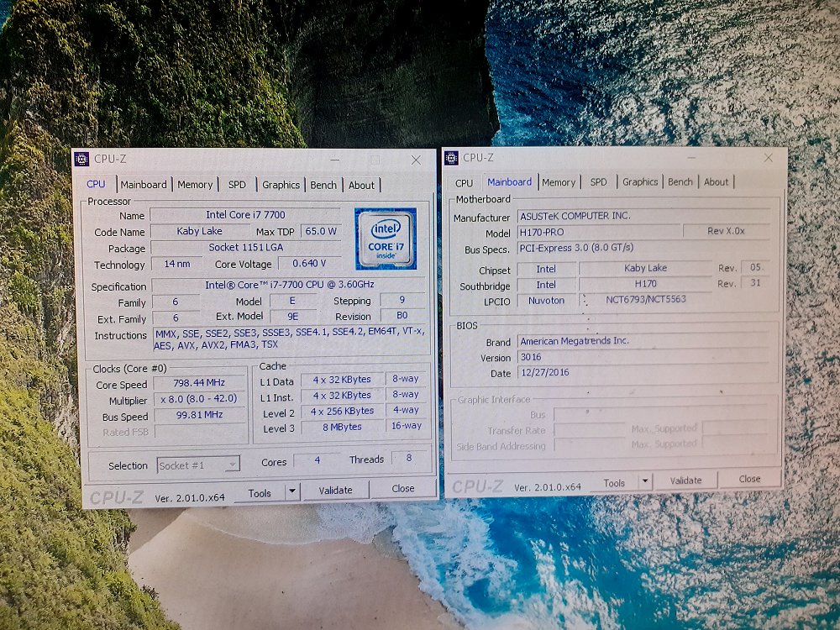The height and width of the screenshot is (630, 840).
Task: Switch to CPU tab in the right window
Action: pos(464,182)
